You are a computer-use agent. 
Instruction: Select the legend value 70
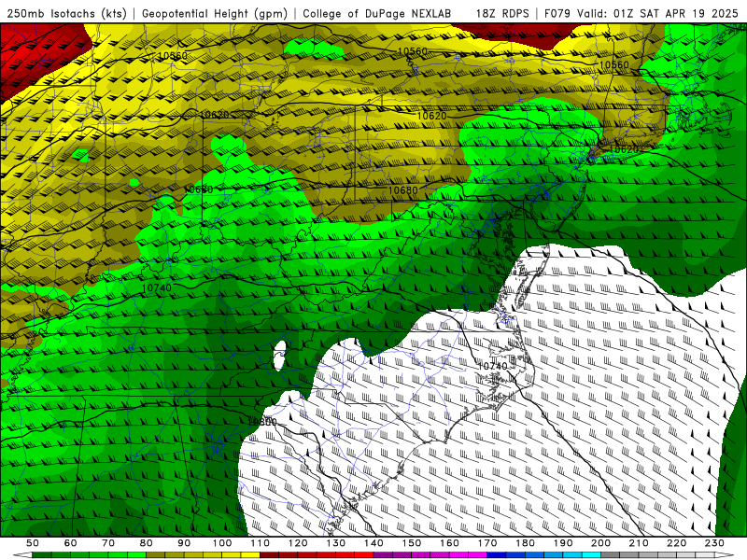click(x=108, y=543)
